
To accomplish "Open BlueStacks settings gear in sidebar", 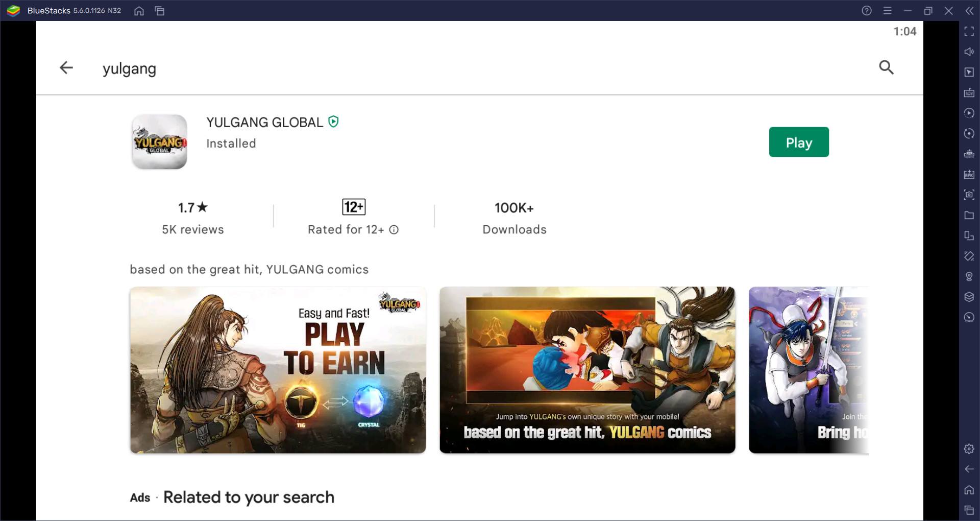I will [x=969, y=449].
